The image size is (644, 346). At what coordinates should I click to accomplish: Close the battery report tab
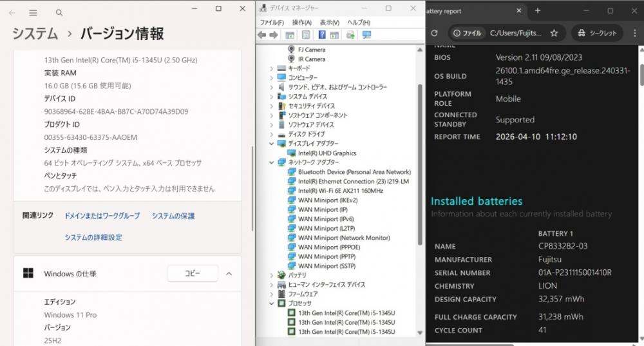click(518, 11)
